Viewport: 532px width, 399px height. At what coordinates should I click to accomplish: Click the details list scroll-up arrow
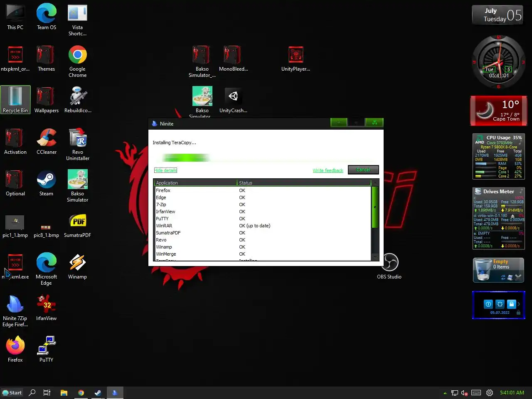(375, 182)
